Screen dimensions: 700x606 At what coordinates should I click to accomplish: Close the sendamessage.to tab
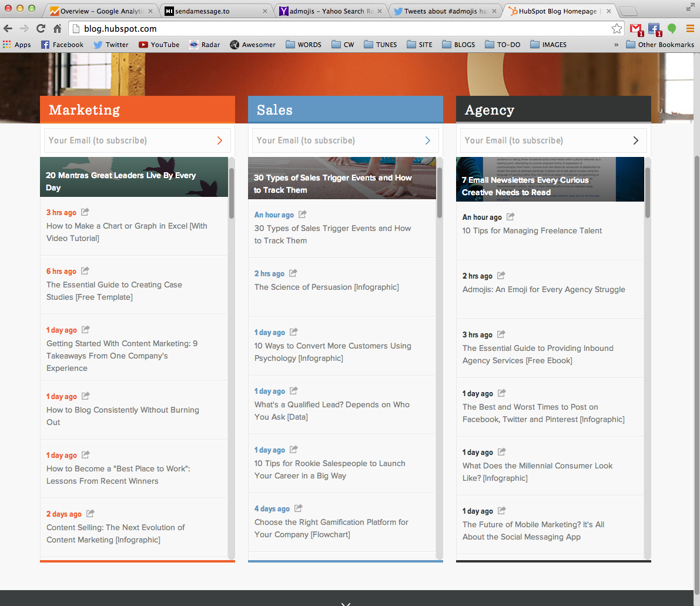click(264, 11)
